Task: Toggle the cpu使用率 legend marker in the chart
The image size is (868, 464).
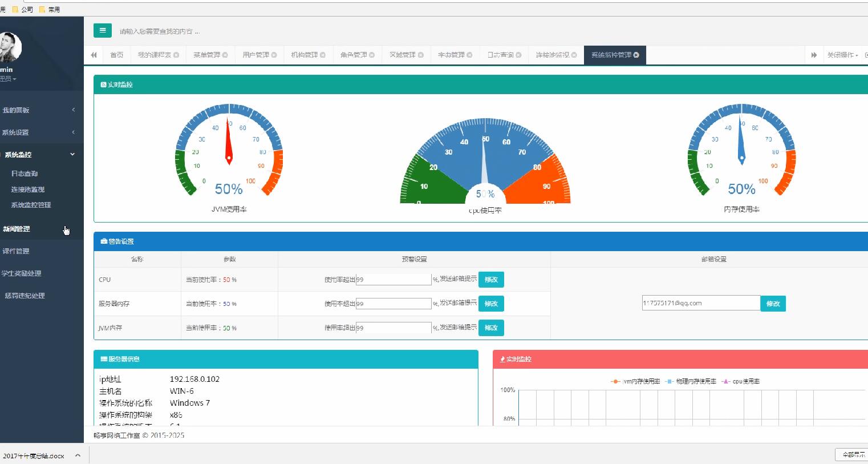Action: point(725,381)
